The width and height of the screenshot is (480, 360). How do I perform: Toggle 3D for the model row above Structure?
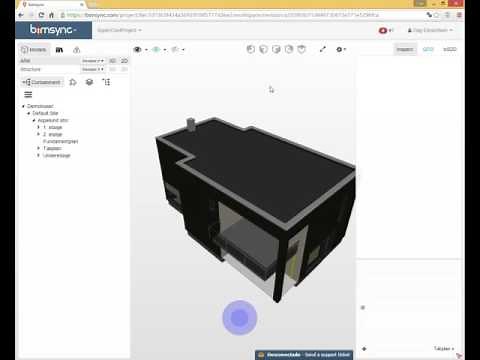click(112, 61)
